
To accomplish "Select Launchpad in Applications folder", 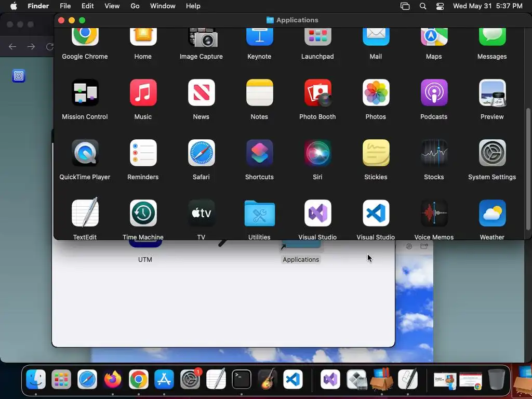I will 317,37.
